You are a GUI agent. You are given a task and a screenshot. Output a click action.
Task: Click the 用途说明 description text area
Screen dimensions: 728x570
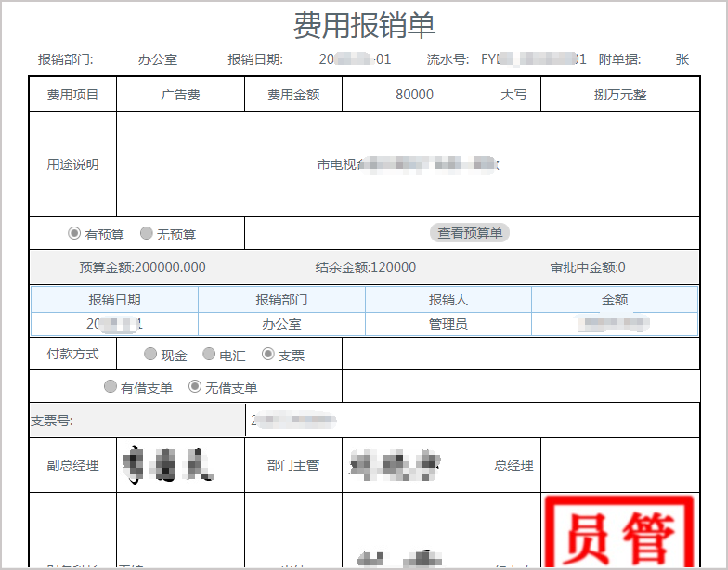click(x=409, y=164)
